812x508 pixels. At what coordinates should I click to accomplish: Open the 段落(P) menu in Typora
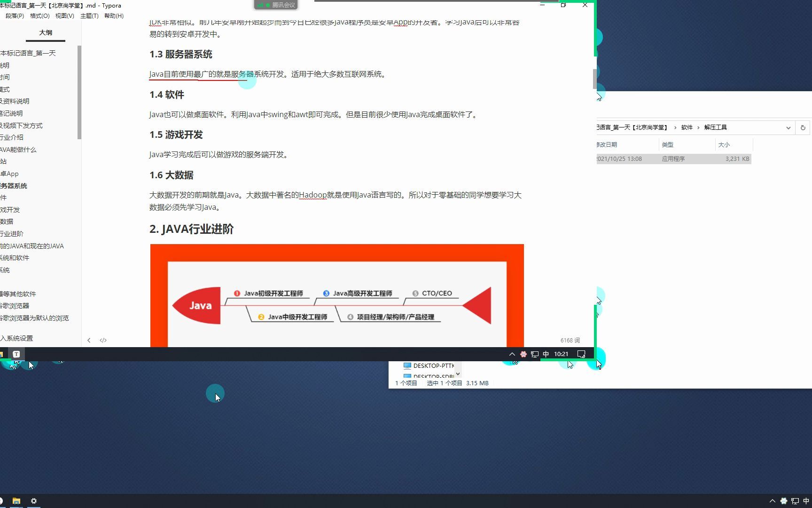[x=15, y=16]
